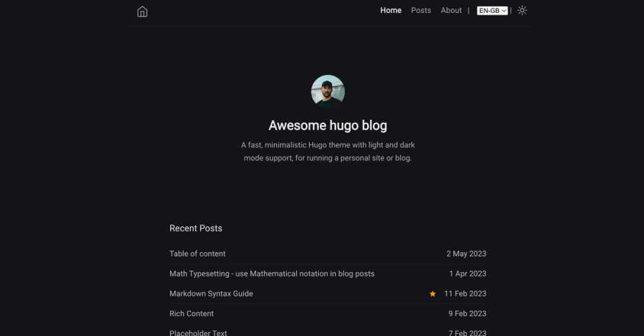Open the Math Typesetting post
This screenshot has height=336, width=644.
pyautogui.click(x=272, y=273)
